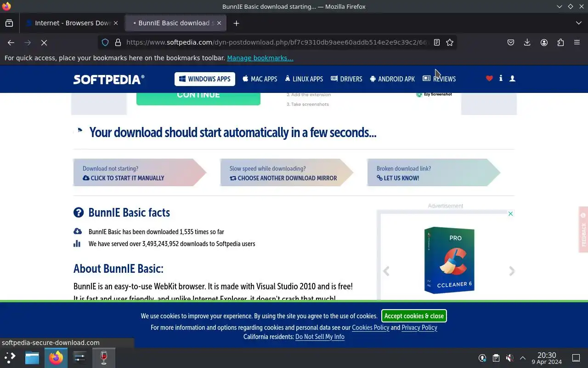Click the Softpedia info icon
Image resolution: width=588 pixels, height=368 pixels.
[x=501, y=79]
